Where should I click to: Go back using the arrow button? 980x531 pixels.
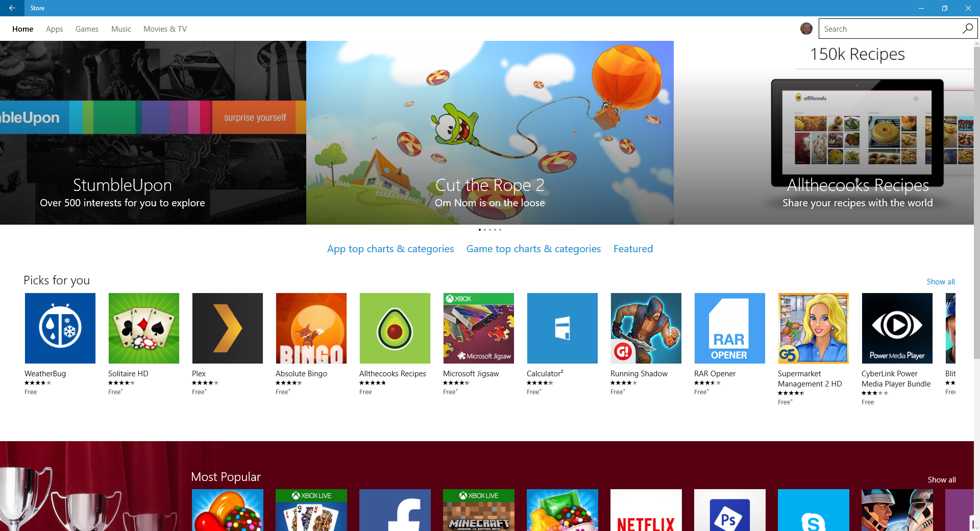click(12, 8)
